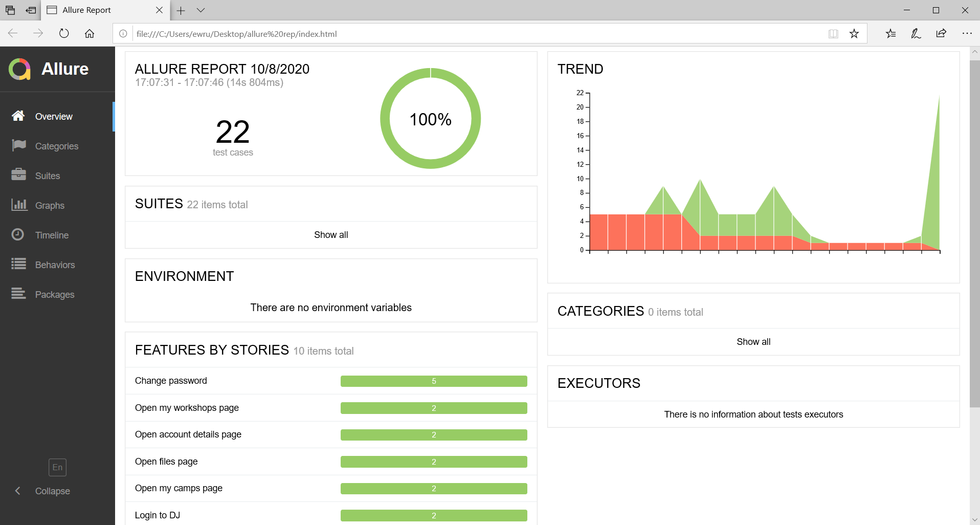Image resolution: width=980 pixels, height=525 pixels.
Task: Open Categories via the flag icon
Action: 19,146
